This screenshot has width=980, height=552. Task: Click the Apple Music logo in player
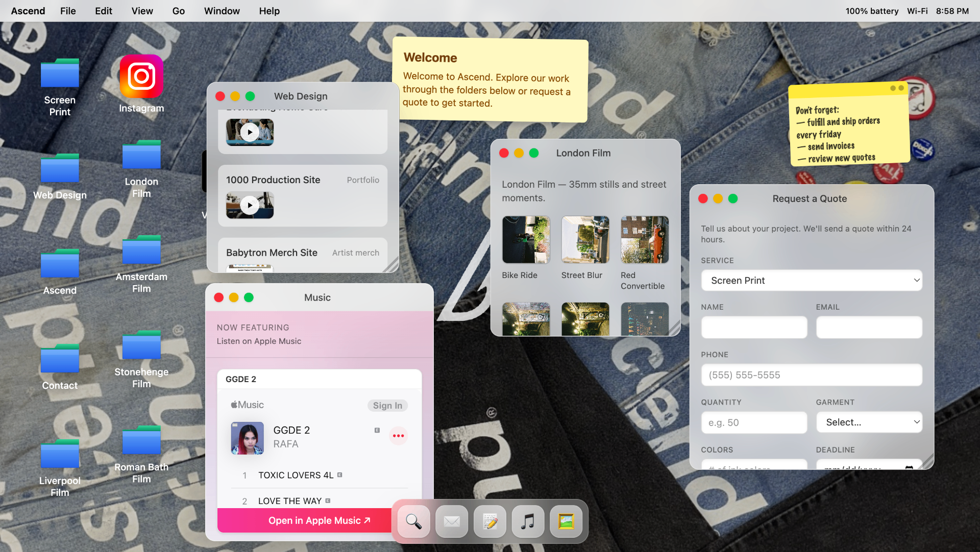click(x=247, y=405)
